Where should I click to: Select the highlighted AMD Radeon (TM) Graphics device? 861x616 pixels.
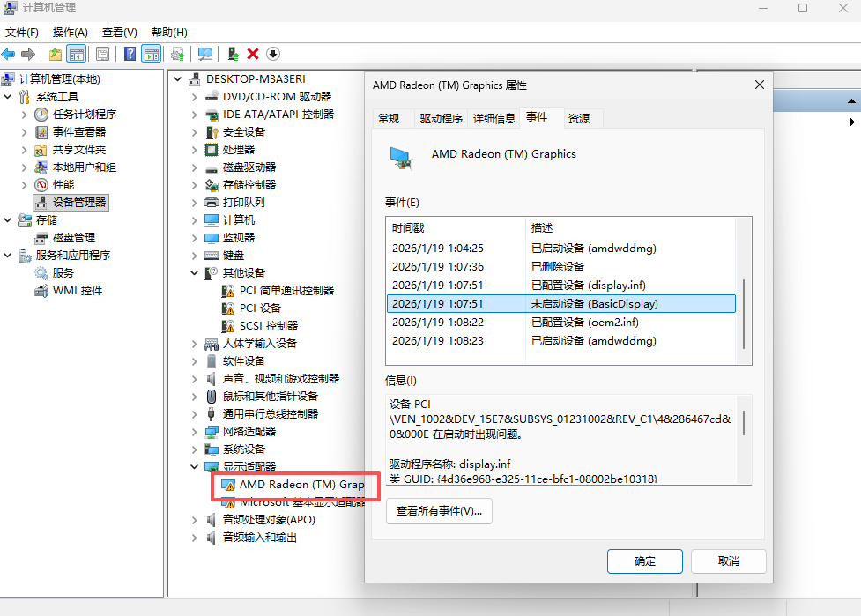[294, 485]
